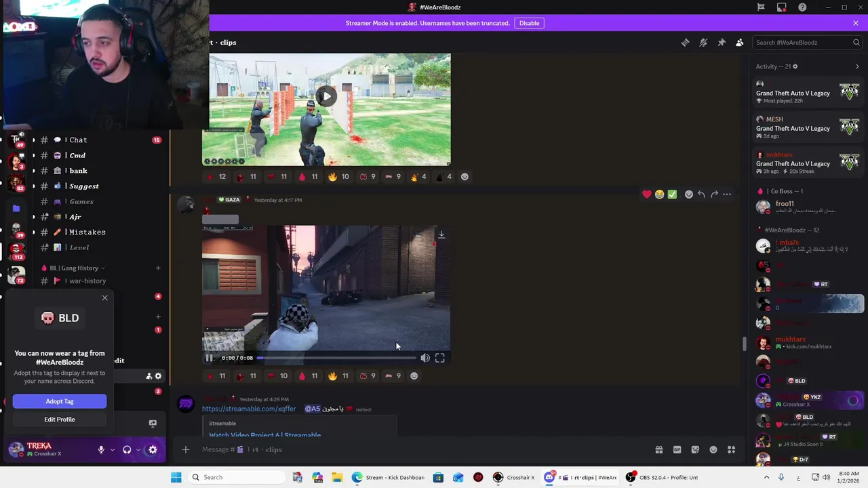This screenshot has height=488, width=868.
Task: Toggle the member list icon
Action: [x=740, y=42]
